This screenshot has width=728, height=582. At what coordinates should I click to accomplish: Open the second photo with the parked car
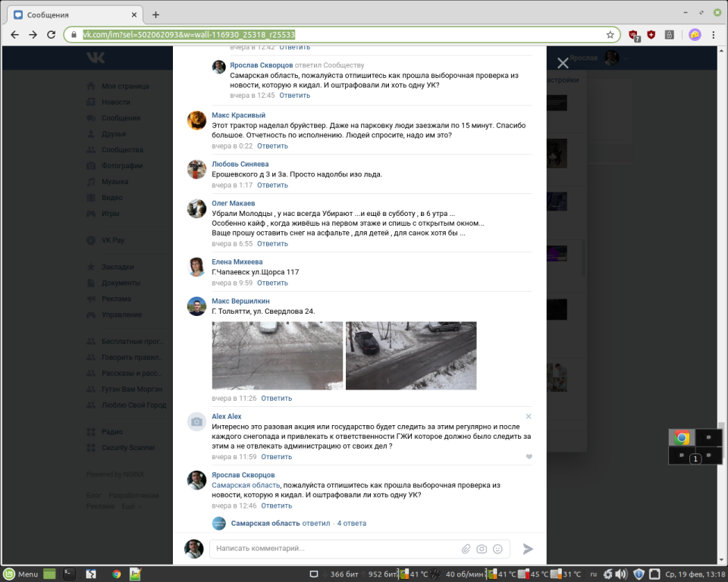pyautogui.click(x=411, y=355)
